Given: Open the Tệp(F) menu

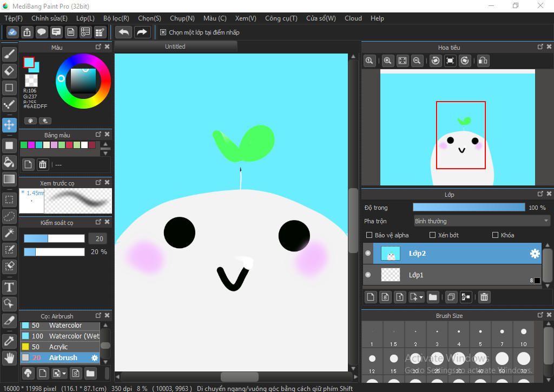Looking at the screenshot, I should point(14,18).
